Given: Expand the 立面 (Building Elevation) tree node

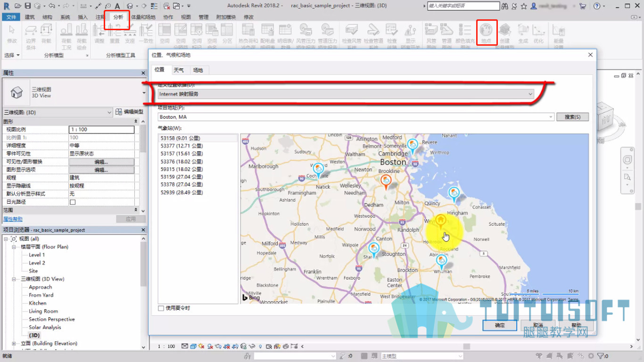Looking at the screenshot, I should click(x=14, y=344).
